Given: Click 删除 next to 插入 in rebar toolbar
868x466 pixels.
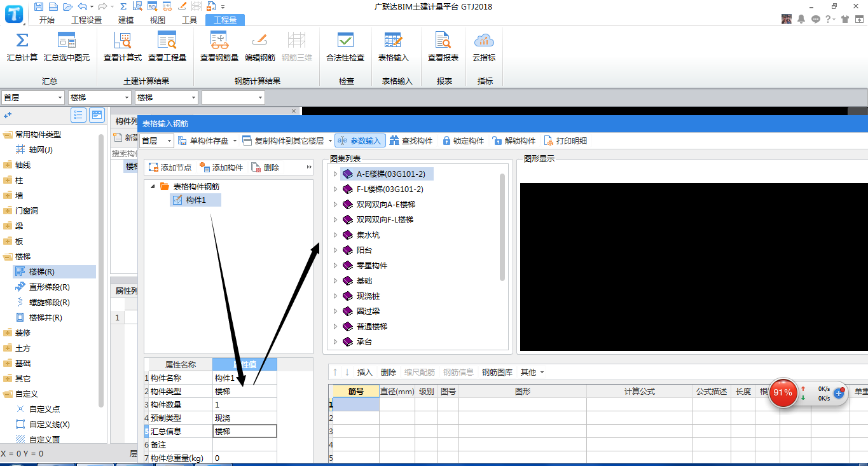Looking at the screenshot, I should (389, 372).
